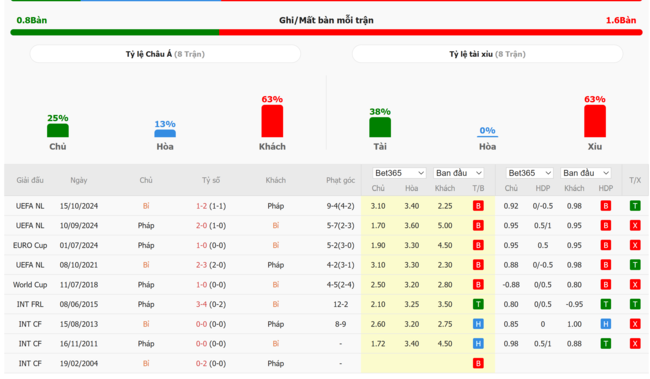Click the green T handicap badge for 16/11/2011
Image resolution: width=650 pixels, height=379 pixels.
606,343
